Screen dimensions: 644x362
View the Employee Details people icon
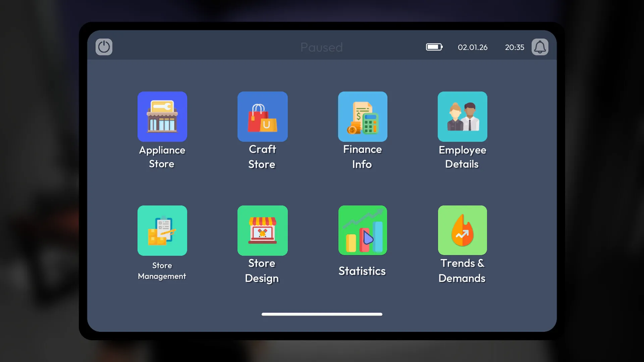pyautogui.click(x=463, y=116)
